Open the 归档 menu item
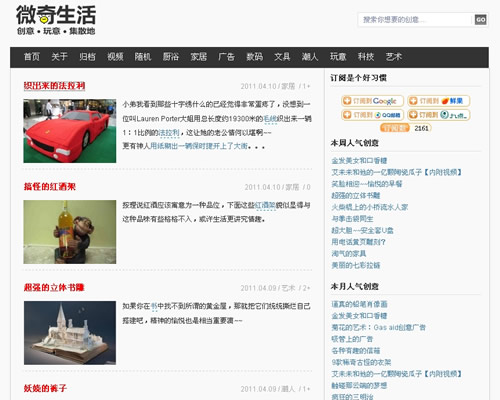The image size is (500, 400). pos(87,57)
